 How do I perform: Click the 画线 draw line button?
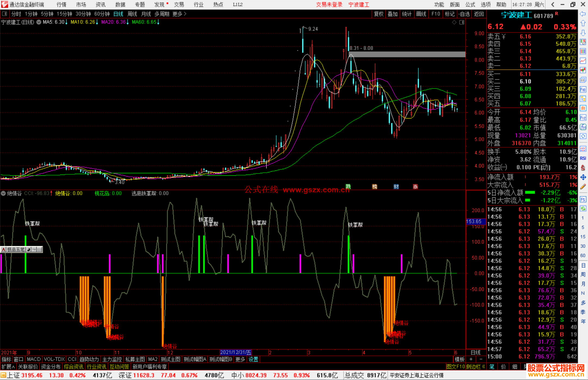(421, 14)
